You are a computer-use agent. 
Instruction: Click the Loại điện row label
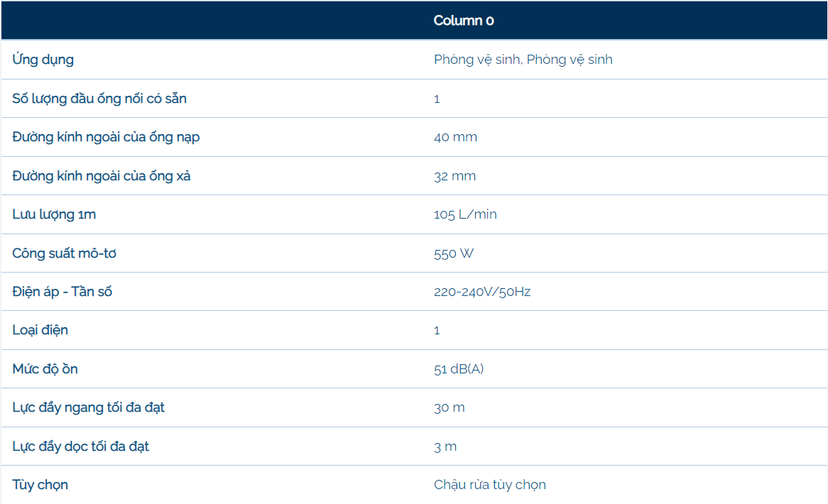point(40,330)
